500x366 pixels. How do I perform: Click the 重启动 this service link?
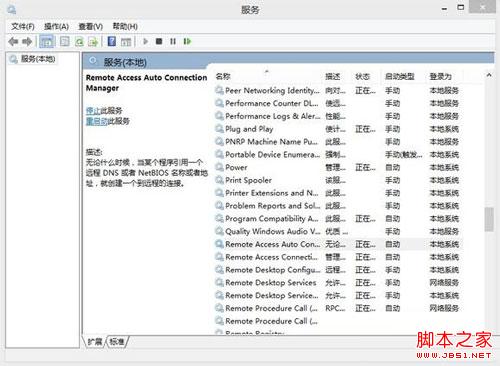click(96, 121)
